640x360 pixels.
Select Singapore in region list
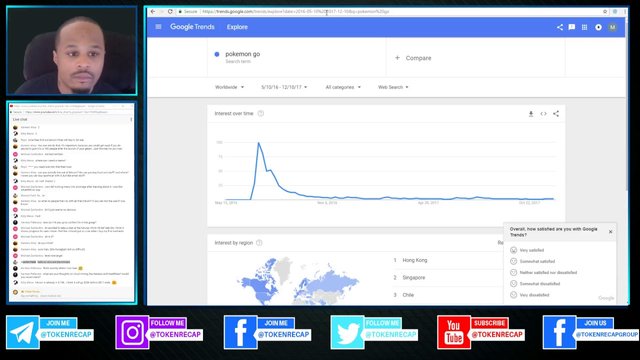pyautogui.click(x=413, y=278)
